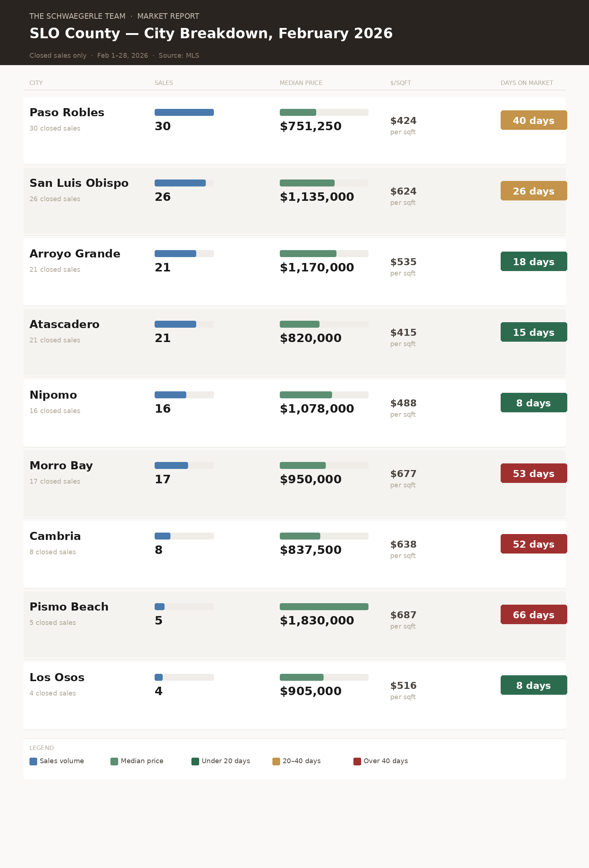Click the Over 40 days legend swatch

[357, 761]
